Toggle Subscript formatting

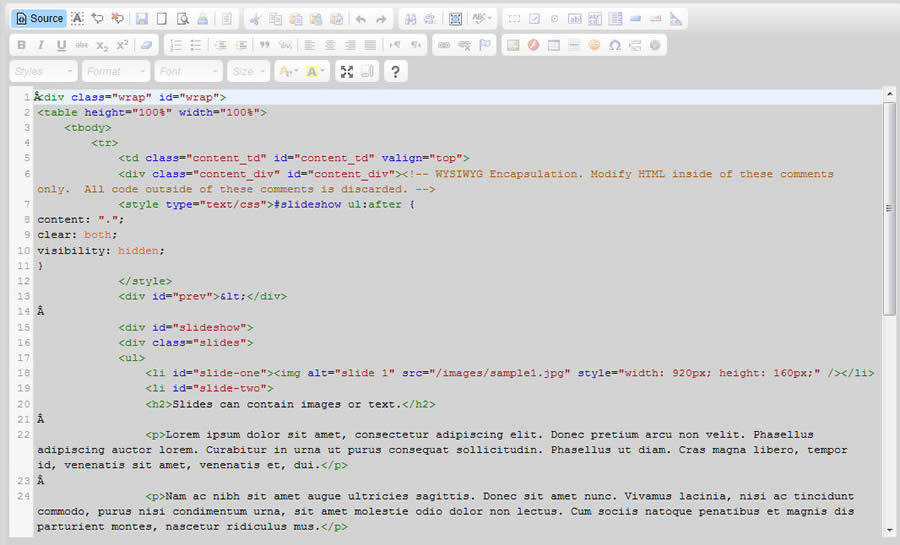pyautogui.click(x=102, y=45)
